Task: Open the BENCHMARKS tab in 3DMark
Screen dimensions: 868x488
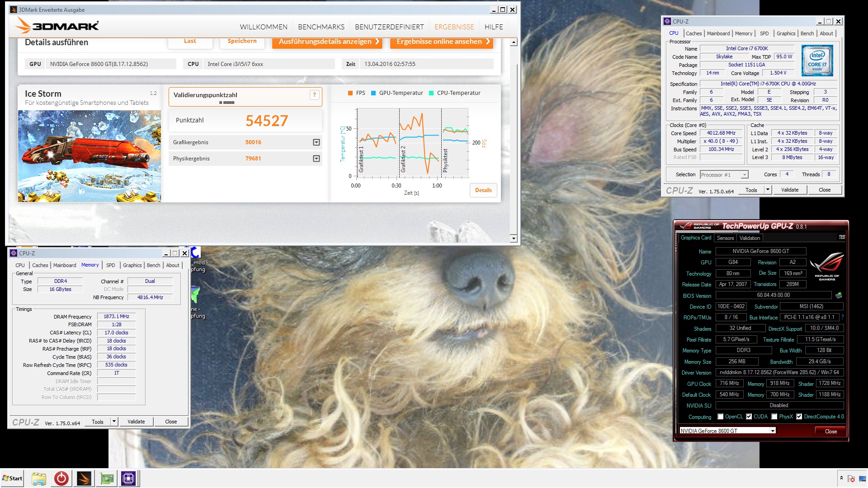Action: click(321, 27)
